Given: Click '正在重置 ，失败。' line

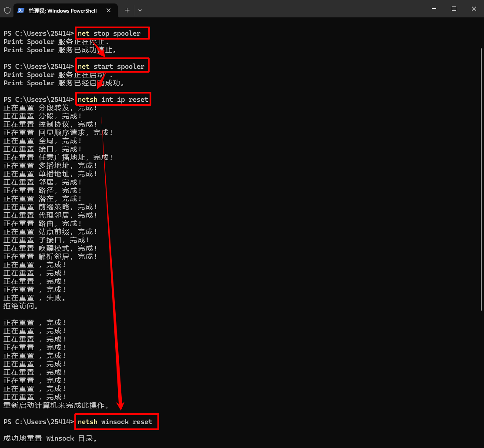Looking at the screenshot, I should pos(35,298).
